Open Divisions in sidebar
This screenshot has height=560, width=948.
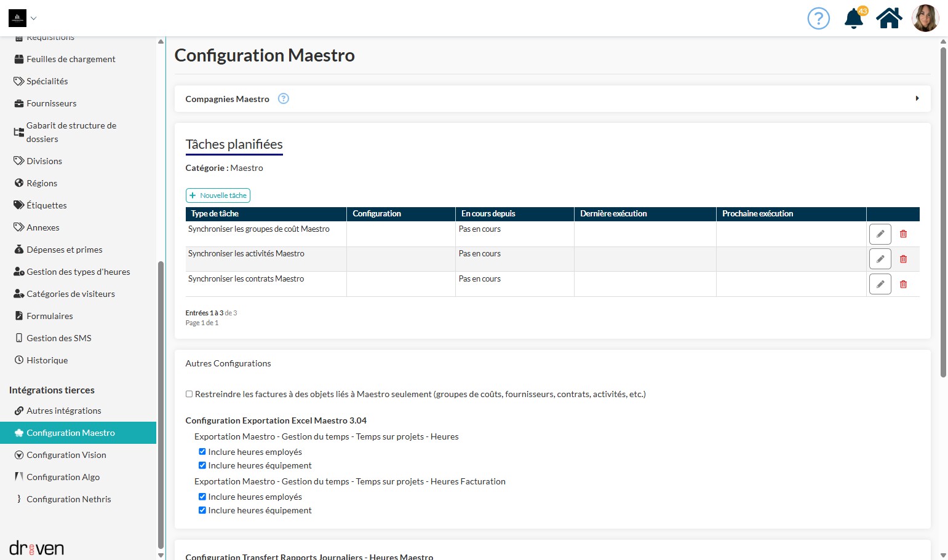[x=78, y=161]
